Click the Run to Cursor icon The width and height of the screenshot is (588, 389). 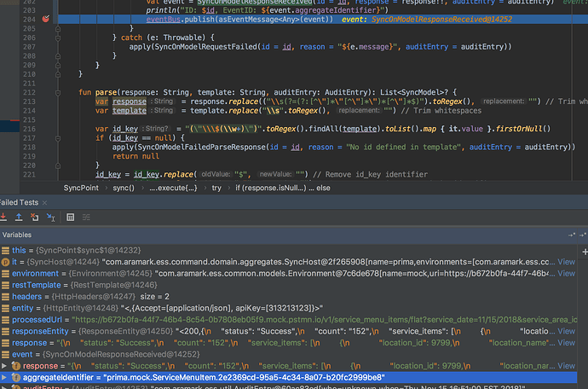click(50, 217)
